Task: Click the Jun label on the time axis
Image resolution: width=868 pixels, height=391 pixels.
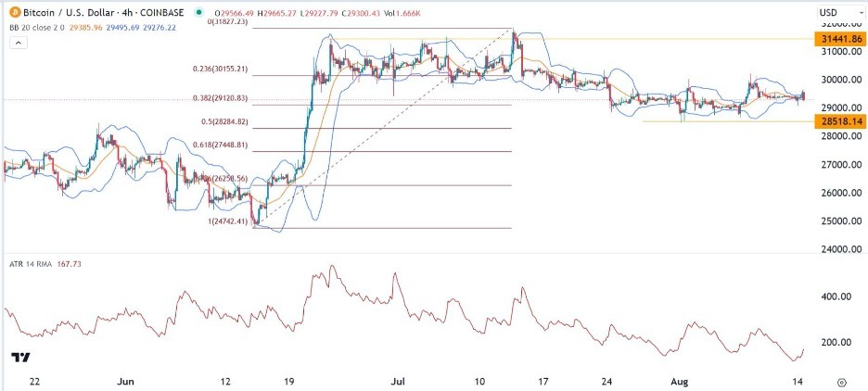Action: pyautogui.click(x=126, y=382)
